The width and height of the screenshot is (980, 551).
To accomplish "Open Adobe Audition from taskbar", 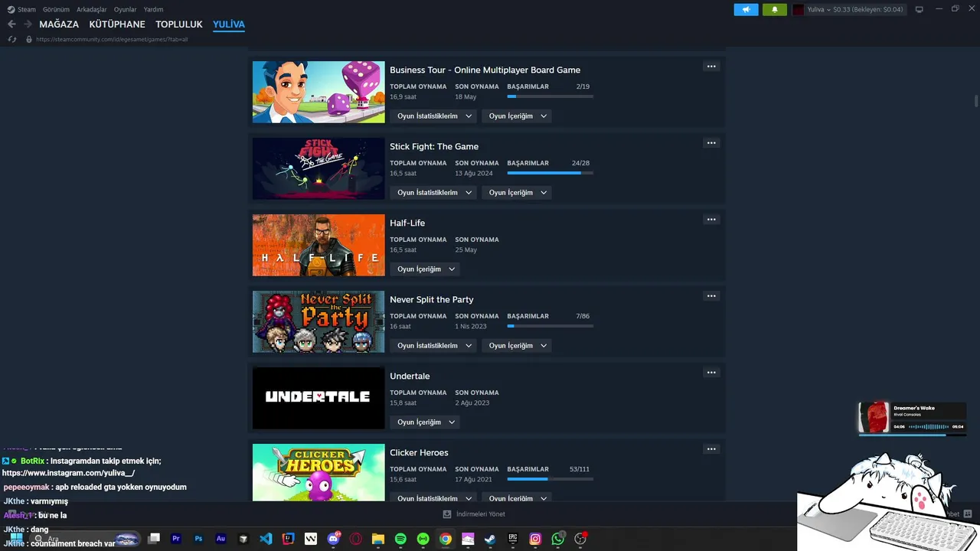I will pos(220,539).
